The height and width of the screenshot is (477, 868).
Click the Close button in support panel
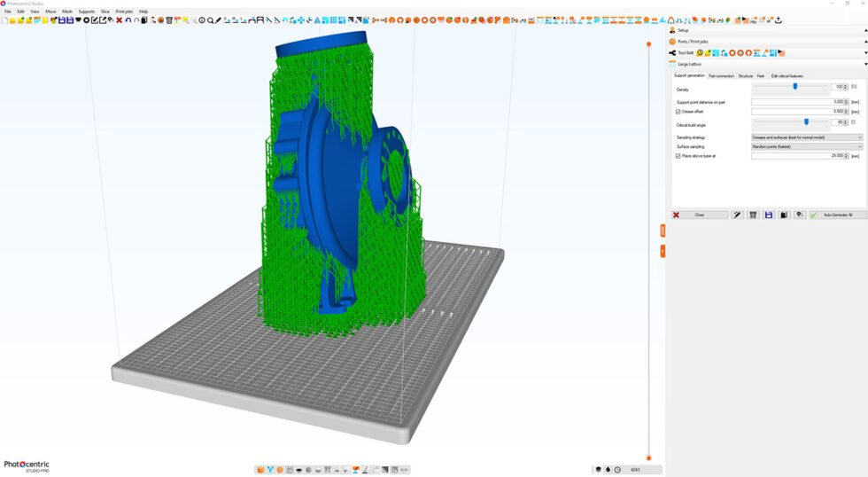click(700, 215)
